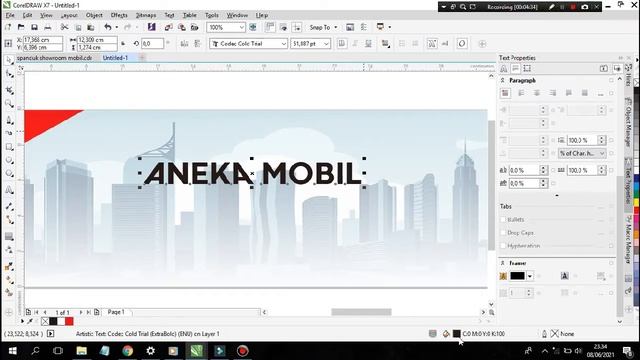Select the Pick tool in toolbox

click(x=9, y=60)
